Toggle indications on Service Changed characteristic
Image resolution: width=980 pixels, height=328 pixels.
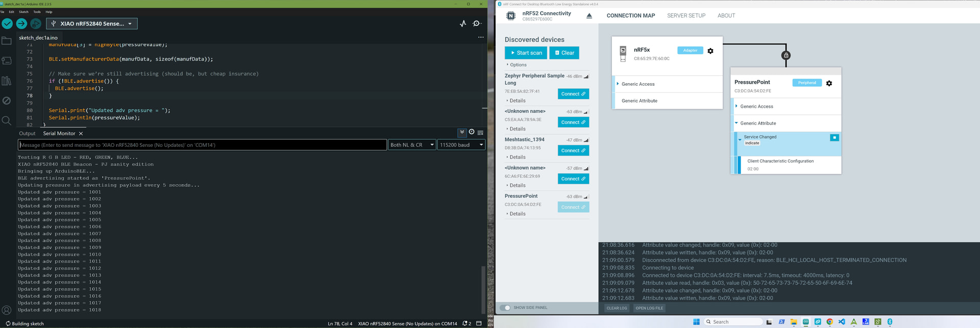point(834,138)
